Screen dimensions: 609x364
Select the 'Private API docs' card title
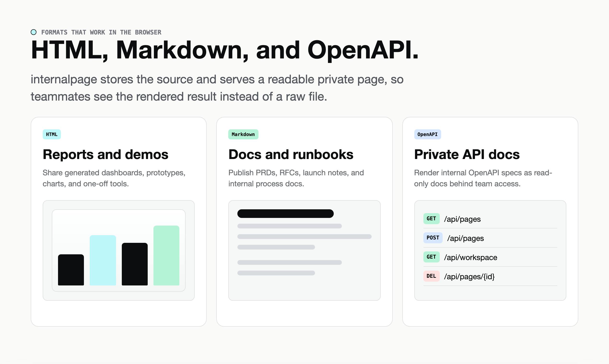click(x=467, y=154)
